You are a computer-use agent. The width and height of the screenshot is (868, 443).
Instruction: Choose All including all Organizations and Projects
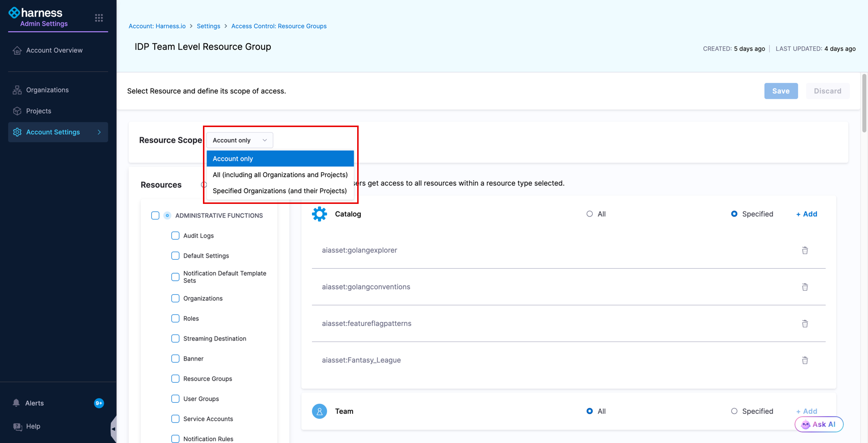pyautogui.click(x=280, y=175)
